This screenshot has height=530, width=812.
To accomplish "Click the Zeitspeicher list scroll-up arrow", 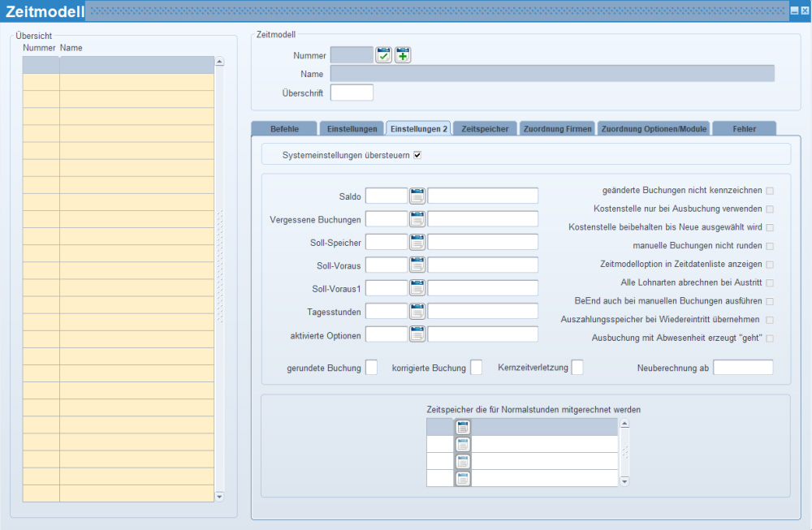I will (624, 424).
